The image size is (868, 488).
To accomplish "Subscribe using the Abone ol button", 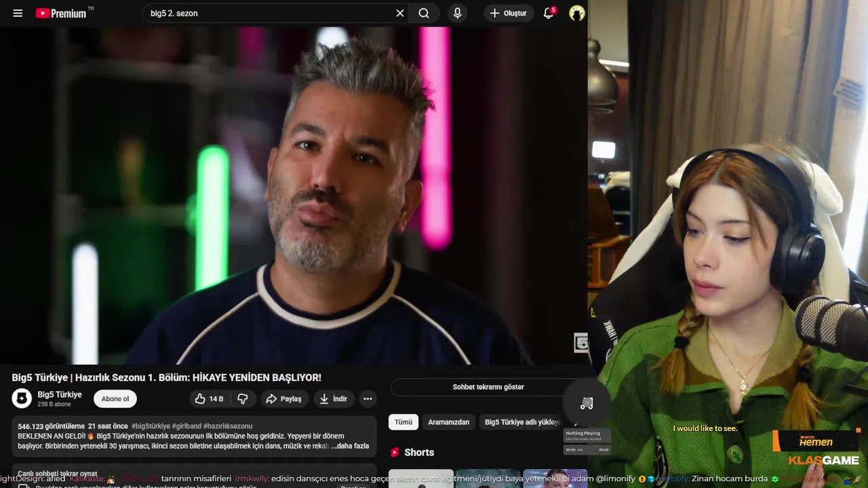I will (x=115, y=399).
